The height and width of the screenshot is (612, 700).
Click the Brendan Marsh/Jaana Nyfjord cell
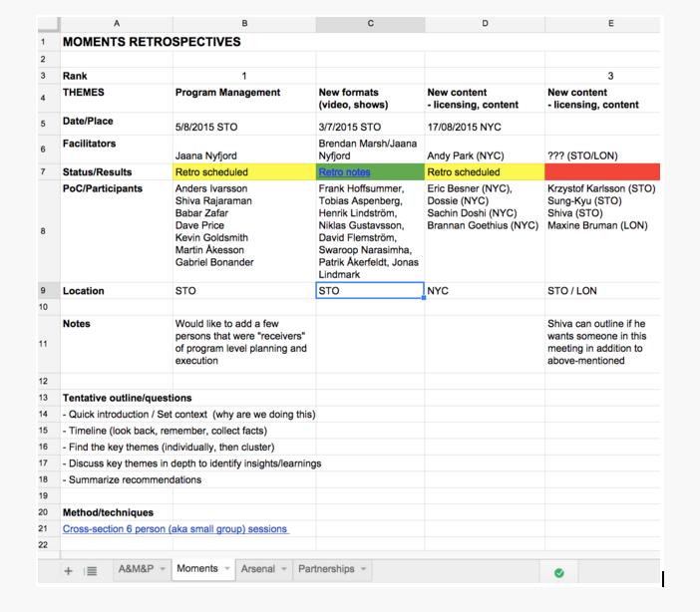point(371,150)
